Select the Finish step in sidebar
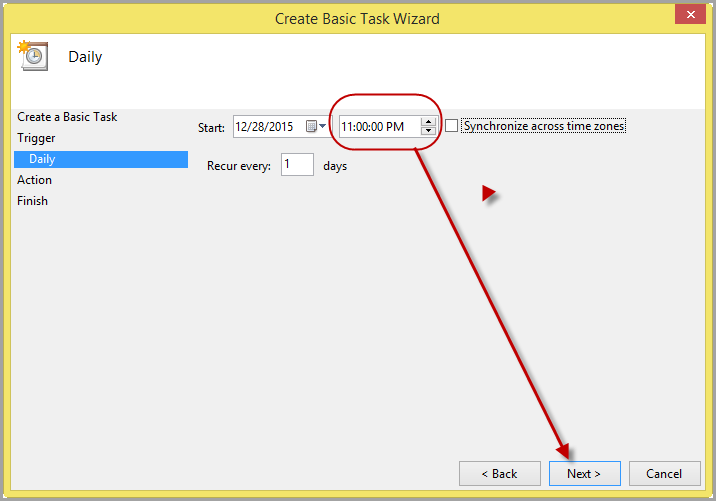The height and width of the screenshot is (501, 716). click(x=32, y=201)
